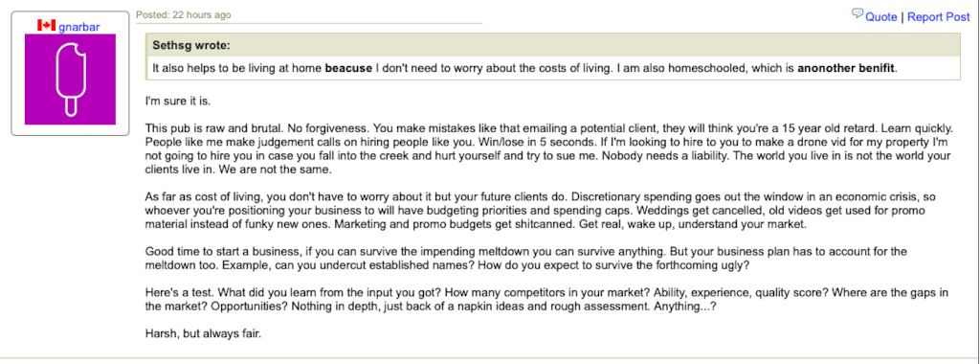Screen dimensions: 980x364
Task: Click the speech bubble Quote icon
Action: tap(857, 13)
